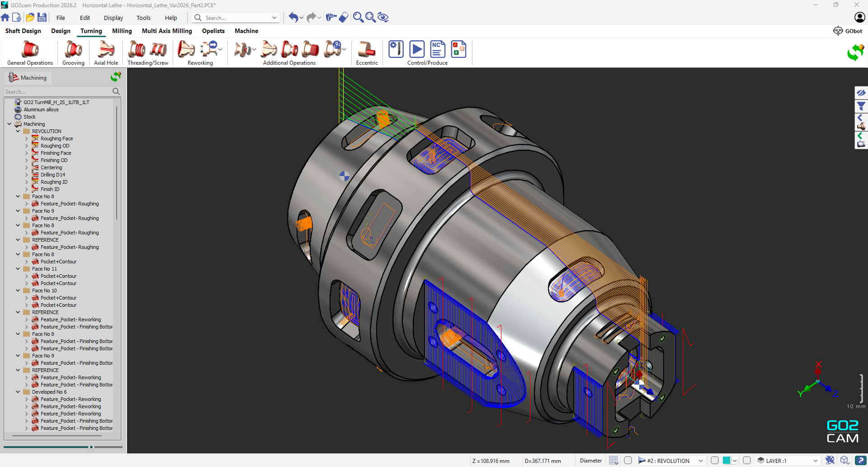The width and height of the screenshot is (868, 467).
Task: Click the Axial Hole operation icon
Action: (106, 49)
